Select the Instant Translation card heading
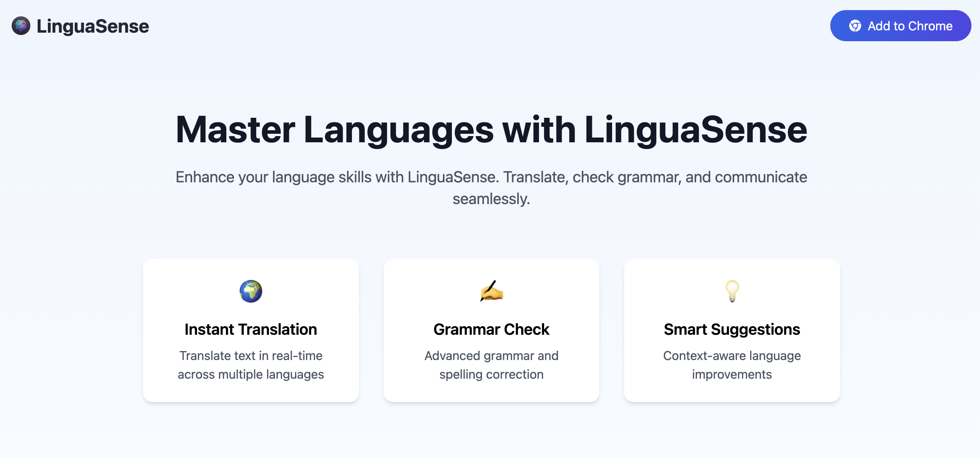This screenshot has width=980, height=458. (x=251, y=329)
